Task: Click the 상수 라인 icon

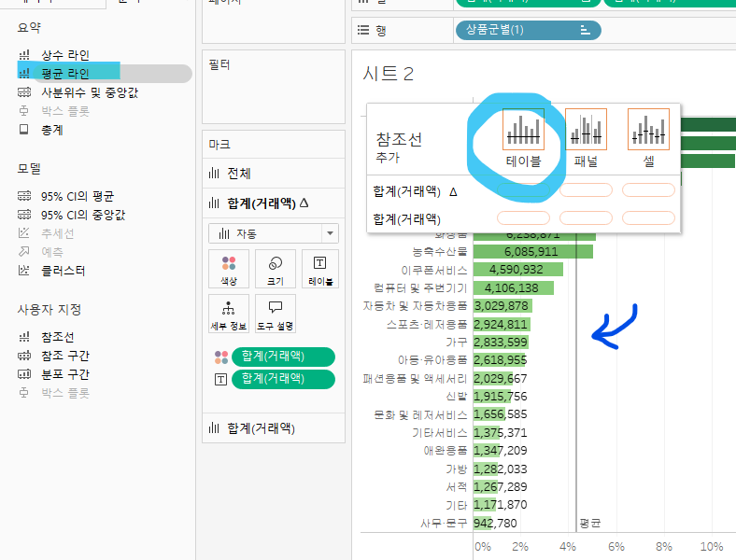Action: pos(24,55)
